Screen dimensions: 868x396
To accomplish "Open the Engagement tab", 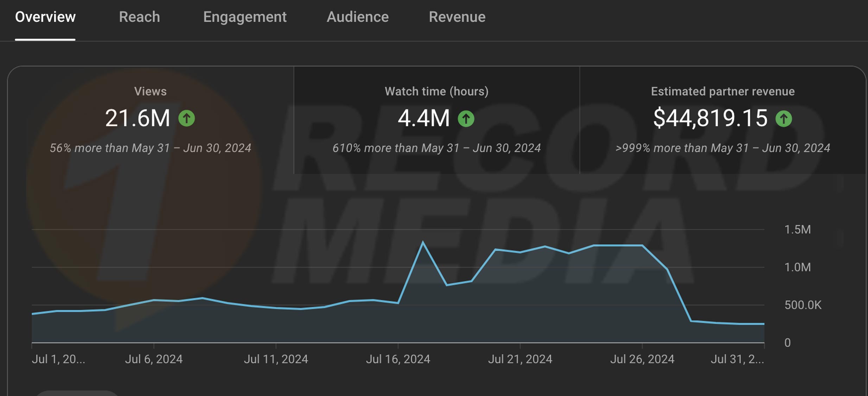I will [245, 17].
